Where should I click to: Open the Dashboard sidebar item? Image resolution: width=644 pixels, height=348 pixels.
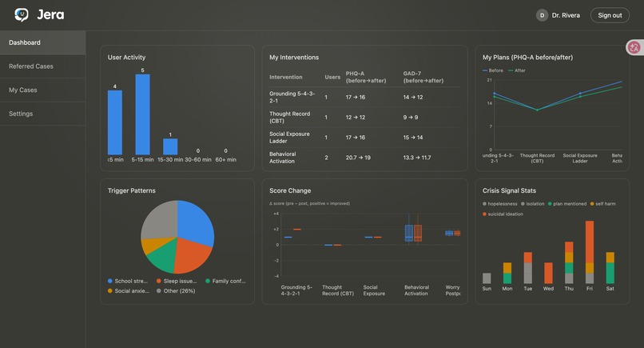(x=42, y=42)
